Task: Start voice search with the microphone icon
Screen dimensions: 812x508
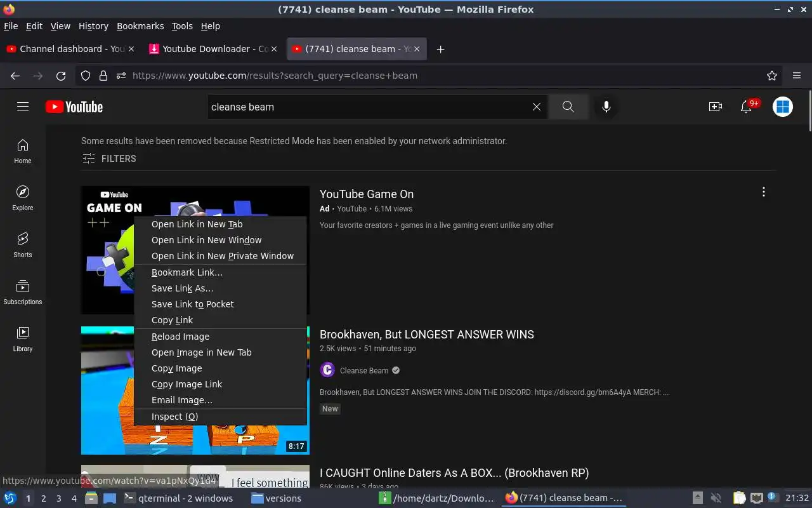Action: tap(606, 107)
